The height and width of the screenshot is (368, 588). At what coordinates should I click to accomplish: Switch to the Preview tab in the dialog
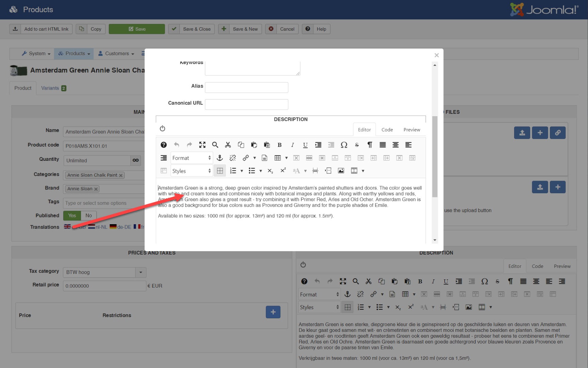click(412, 130)
